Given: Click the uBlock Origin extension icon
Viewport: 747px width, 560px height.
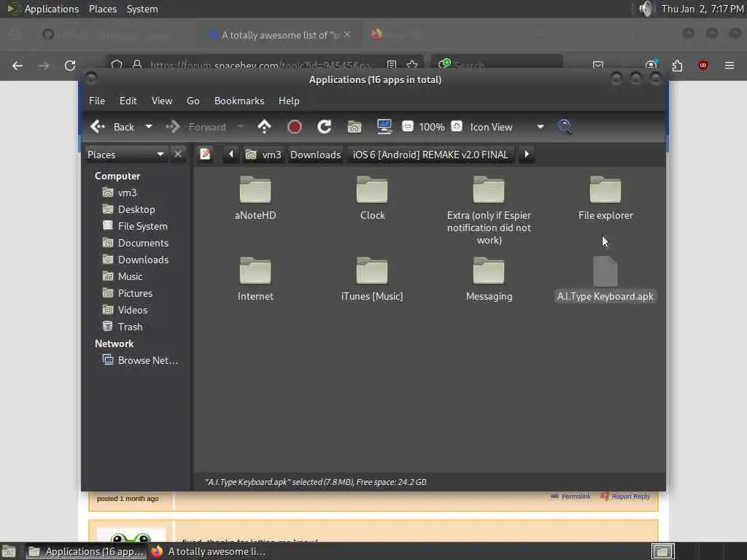Looking at the screenshot, I should click(x=703, y=65).
